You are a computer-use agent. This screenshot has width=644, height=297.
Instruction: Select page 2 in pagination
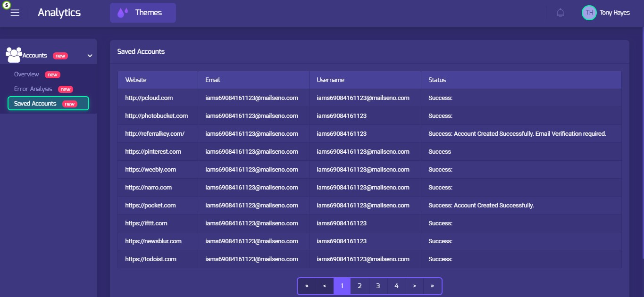[360, 286]
